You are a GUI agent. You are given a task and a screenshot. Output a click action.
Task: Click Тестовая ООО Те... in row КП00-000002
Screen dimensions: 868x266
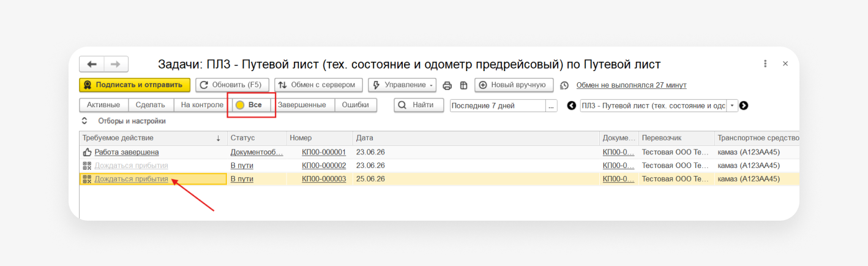(x=676, y=165)
